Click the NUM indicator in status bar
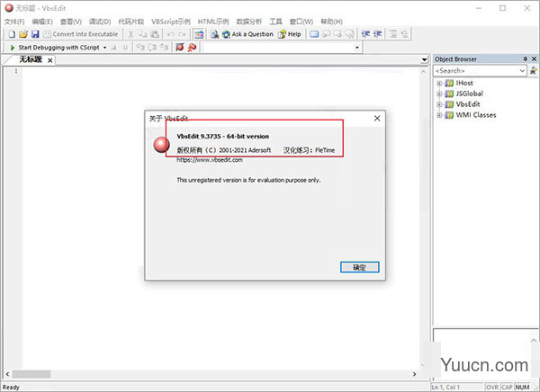 [x=522, y=388]
